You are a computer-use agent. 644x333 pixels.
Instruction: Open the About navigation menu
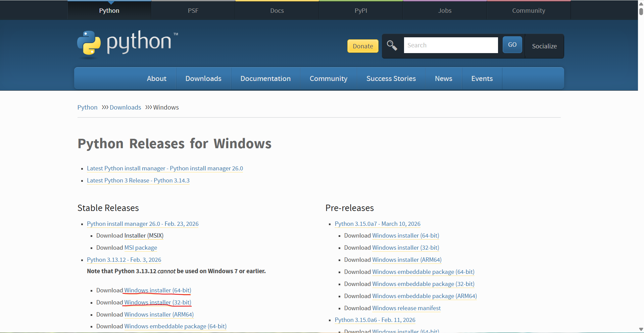(157, 78)
